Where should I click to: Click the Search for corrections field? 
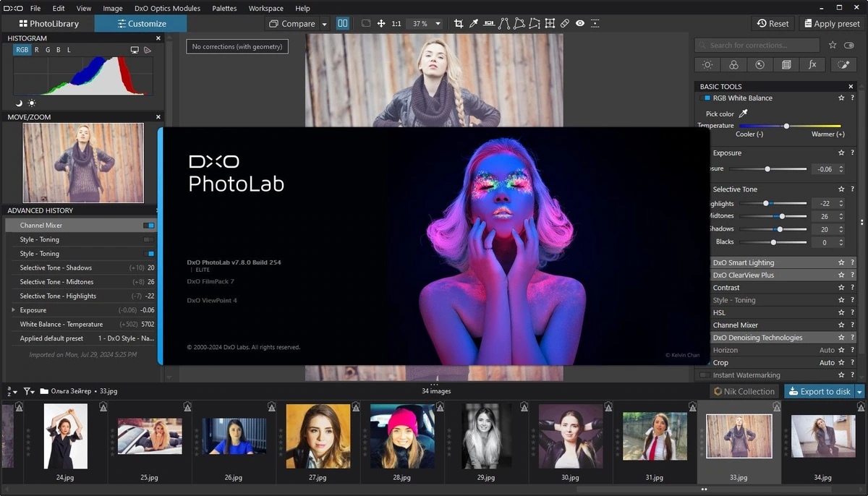click(757, 45)
